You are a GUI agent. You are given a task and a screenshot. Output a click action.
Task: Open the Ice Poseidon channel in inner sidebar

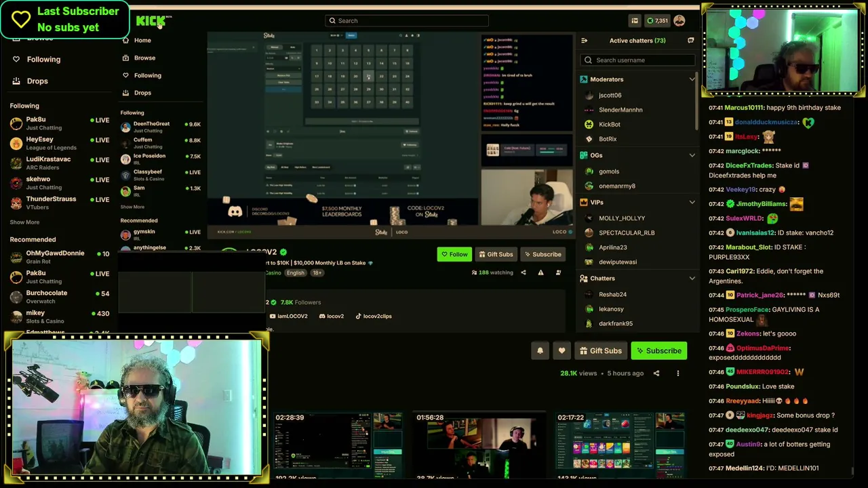click(x=161, y=159)
